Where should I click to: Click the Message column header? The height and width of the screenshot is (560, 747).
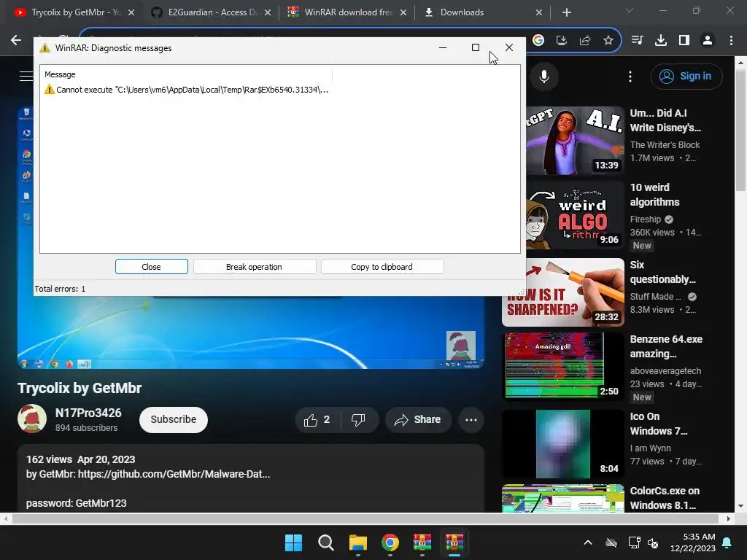pos(60,74)
